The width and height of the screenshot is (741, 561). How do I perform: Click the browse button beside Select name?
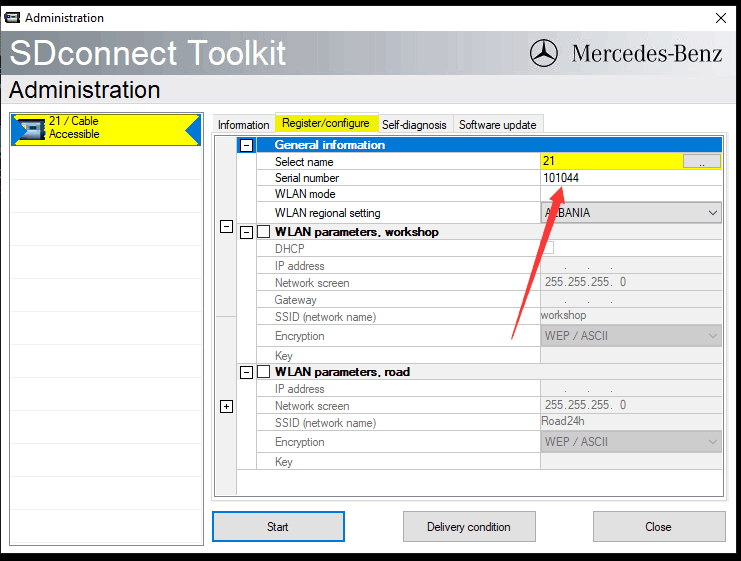pyautogui.click(x=702, y=161)
